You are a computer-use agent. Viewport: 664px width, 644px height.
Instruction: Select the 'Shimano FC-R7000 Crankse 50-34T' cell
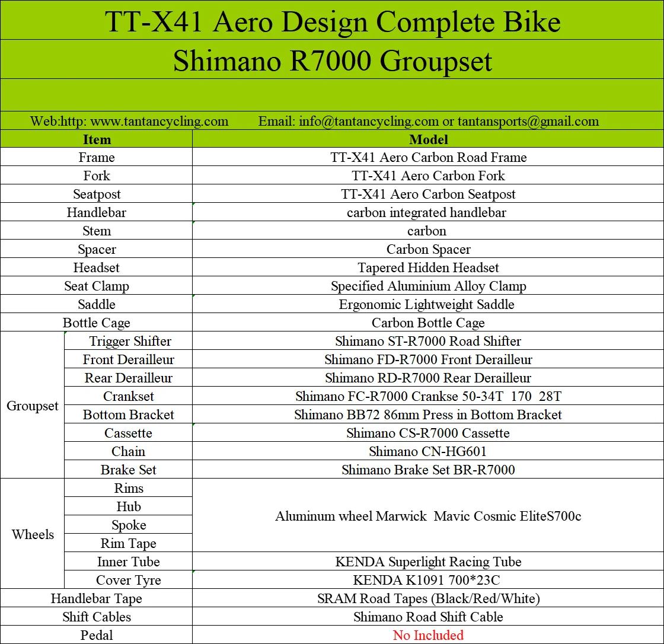(428, 396)
